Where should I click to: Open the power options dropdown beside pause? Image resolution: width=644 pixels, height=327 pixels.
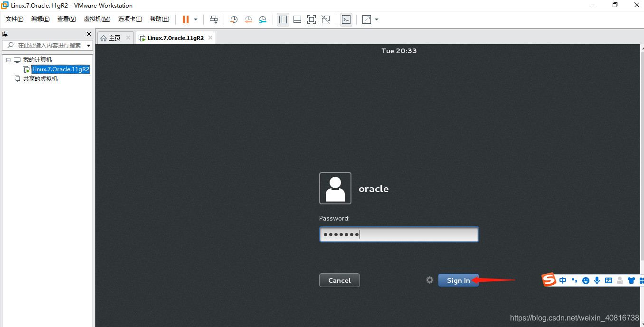click(196, 19)
